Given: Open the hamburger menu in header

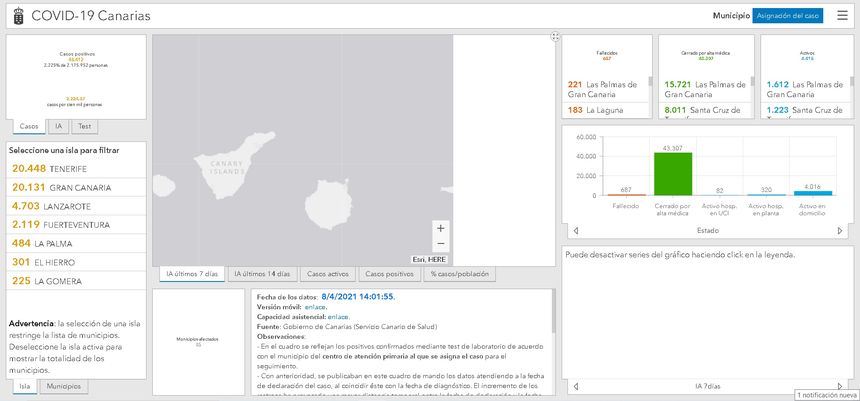Looking at the screenshot, I should click(x=841, y=16).
